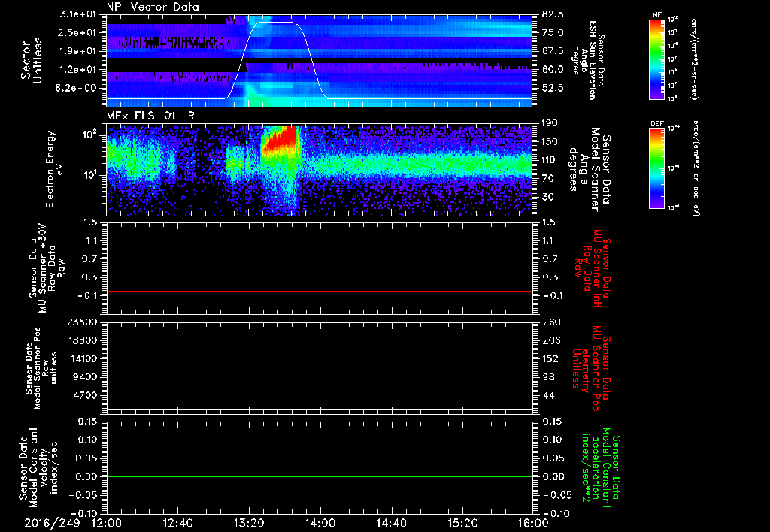Click the Sector Unitless axis title

pos(32,60)
